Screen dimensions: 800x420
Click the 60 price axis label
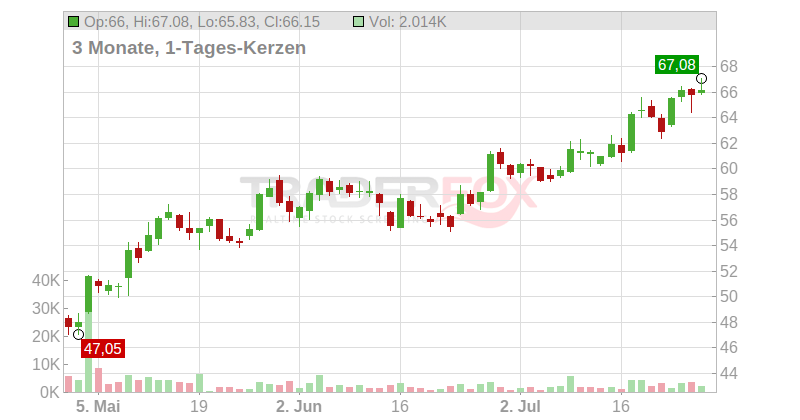click(729, 168)
